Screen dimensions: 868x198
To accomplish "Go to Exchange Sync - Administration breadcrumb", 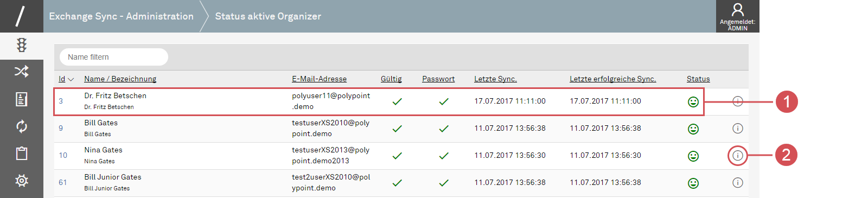I will pyautogui.click(x=121, y=16).
